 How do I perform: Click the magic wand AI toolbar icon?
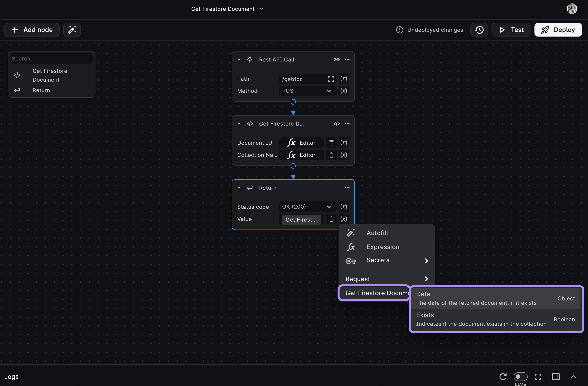click(x=72, y=30)
